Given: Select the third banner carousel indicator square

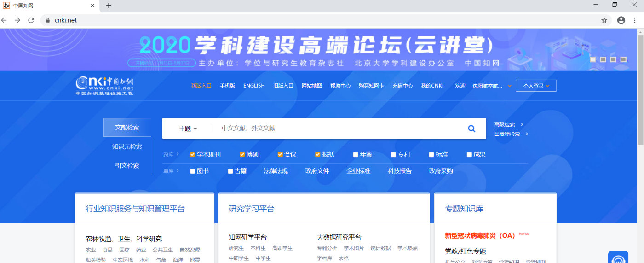Looking at the screenshot, I should pyautogui.click(x=613, y=59).
